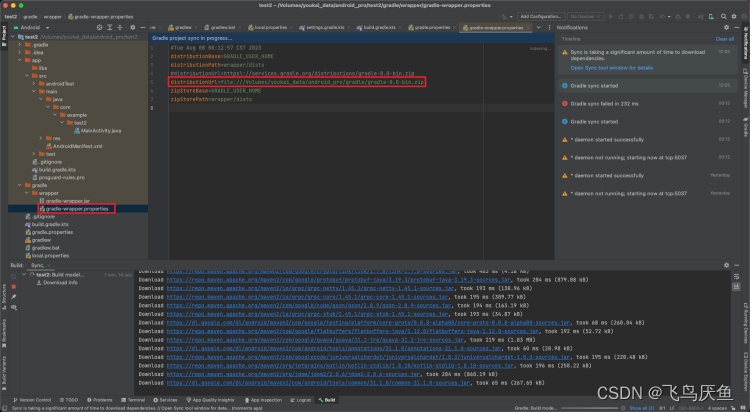Image resolution: width=750 pixels, height=412 pixels.
Task: Click the Search Everywhere magnifier
Action: (x=724, y=16)
